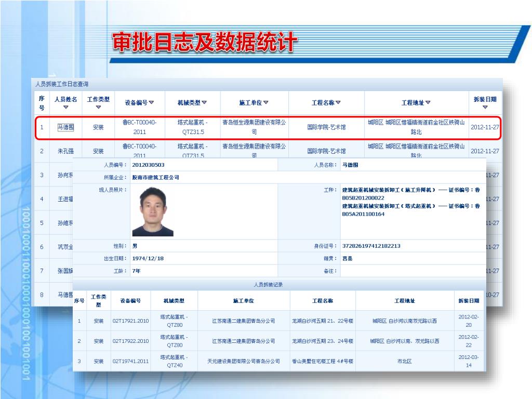Screen dimensions: 532x399
Task: Open 人员姓名 column filter arrow
Action: [66, 107]
